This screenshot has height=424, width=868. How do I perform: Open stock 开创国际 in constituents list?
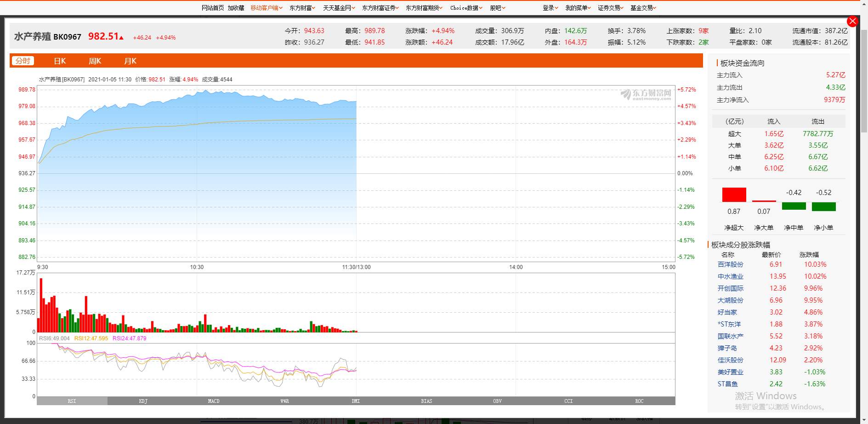(730, 288)
